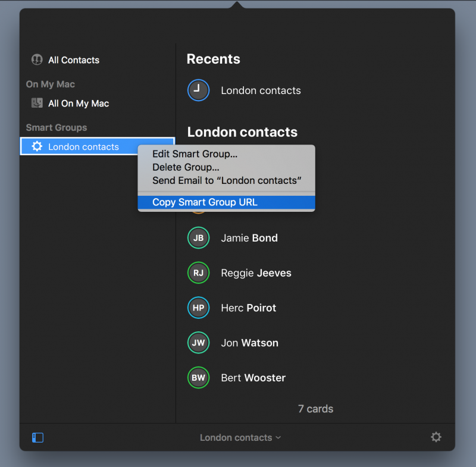Open the London contacts dropdown at the bottom
The height and width of the screenshot is (467, 476).
[x=240, y=438]
